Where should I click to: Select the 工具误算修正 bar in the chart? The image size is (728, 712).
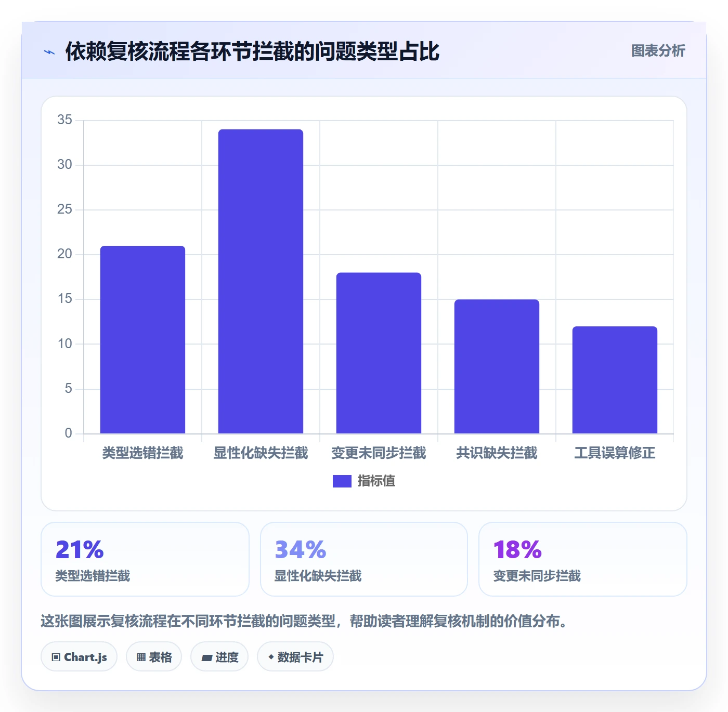point(615,380)
